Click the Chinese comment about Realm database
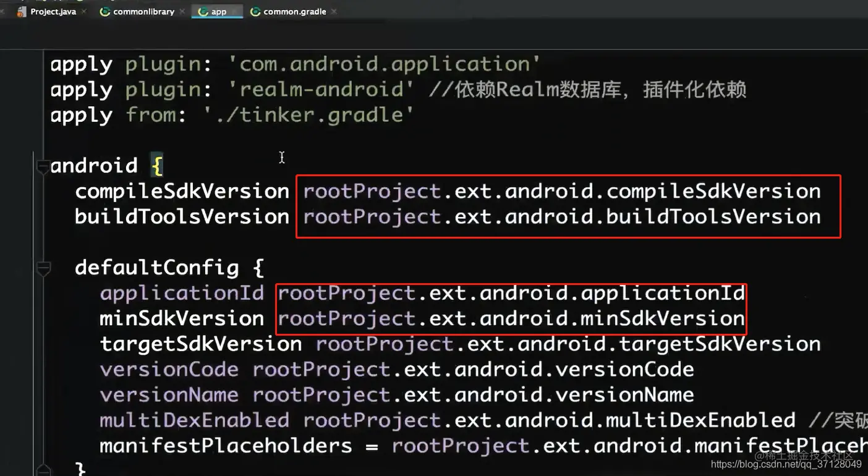 pos(587,90)
